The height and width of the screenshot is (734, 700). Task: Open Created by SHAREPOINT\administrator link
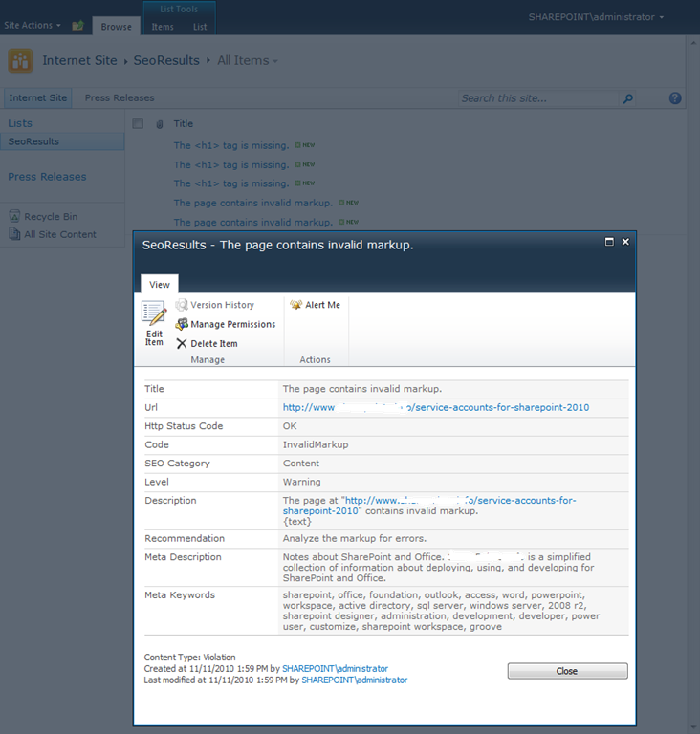(x=335, y=668)
